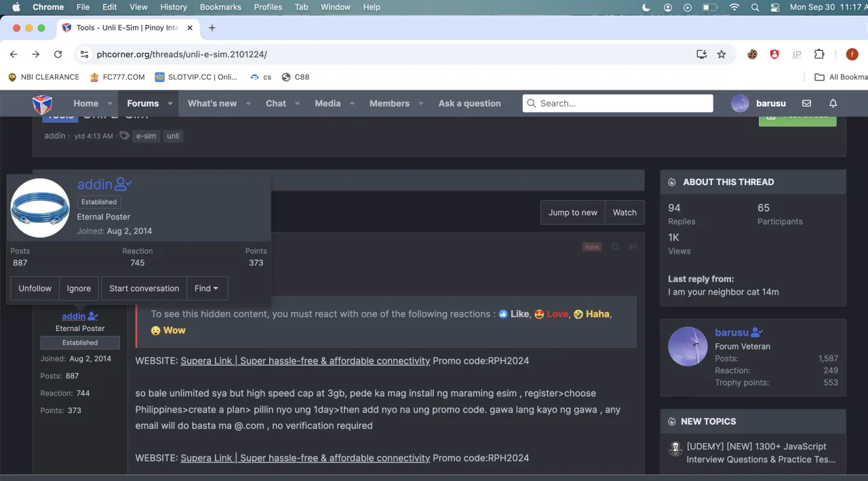Image resolution: width=868 pixels, height=481 pixels.
Task: Expand the Members nav dropdown arrow
Action: tap(421, 104)
